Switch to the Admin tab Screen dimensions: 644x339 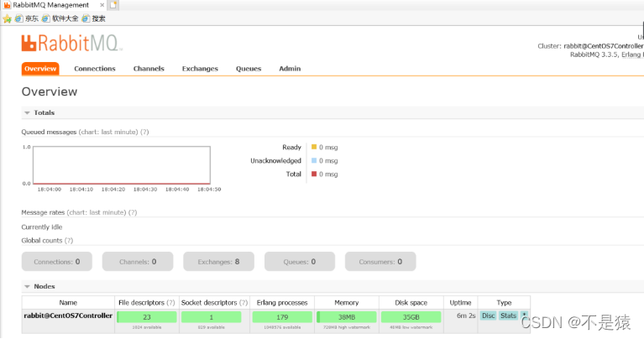(x=290, y=69)
